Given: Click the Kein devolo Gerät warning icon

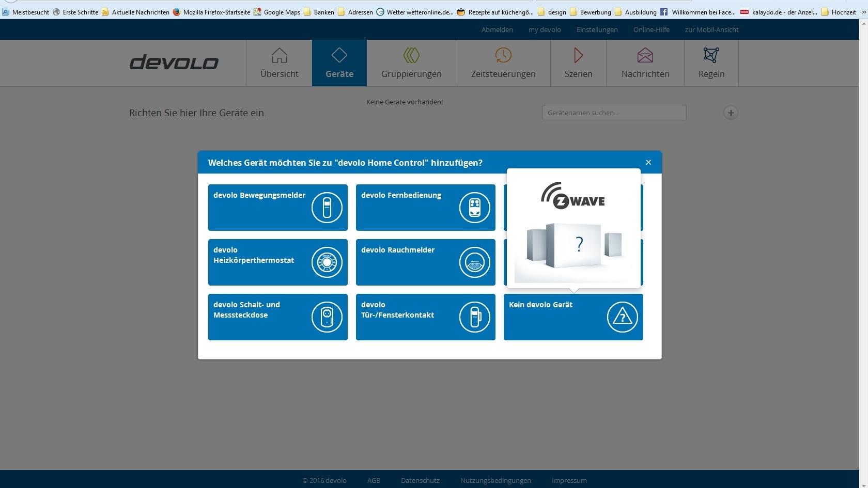Looking at the screenshot, I should tap(622, 317).
